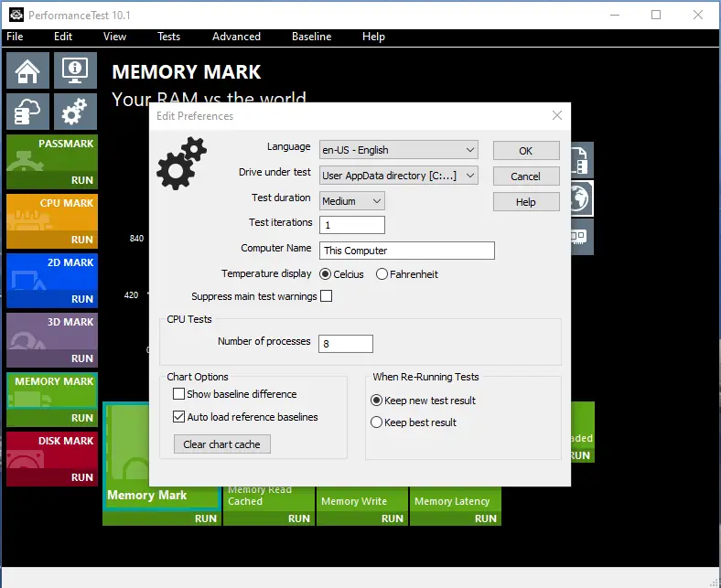
Task: Open the View menu
Action: (114, 37)
